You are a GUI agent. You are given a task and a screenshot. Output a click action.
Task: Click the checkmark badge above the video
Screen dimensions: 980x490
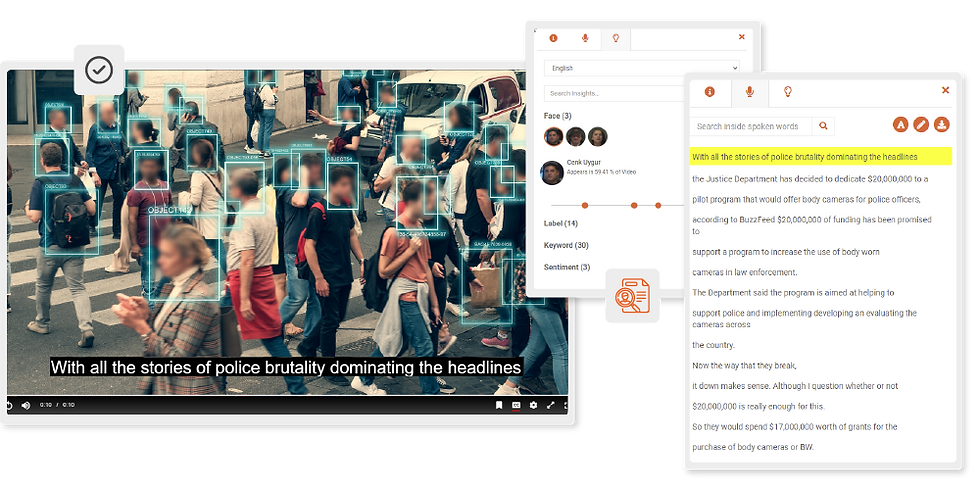coord(99,70)
